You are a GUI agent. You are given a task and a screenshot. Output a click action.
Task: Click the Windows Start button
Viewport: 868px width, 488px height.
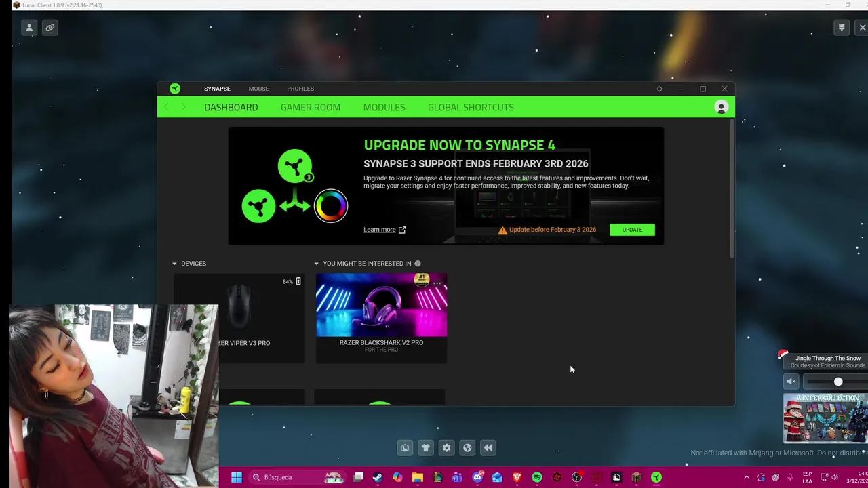tap(236, 477)
